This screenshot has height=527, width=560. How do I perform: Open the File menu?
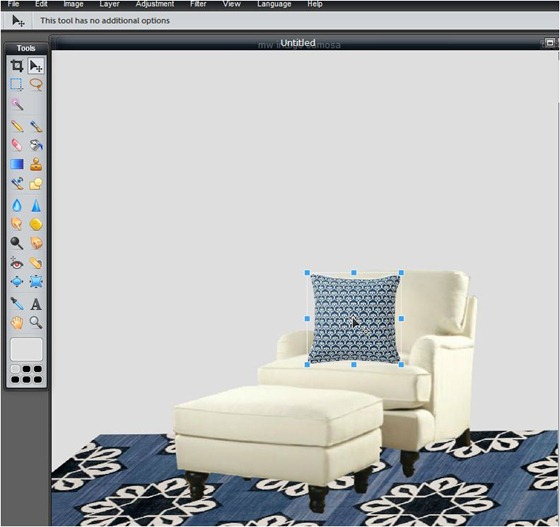point(13,4)
